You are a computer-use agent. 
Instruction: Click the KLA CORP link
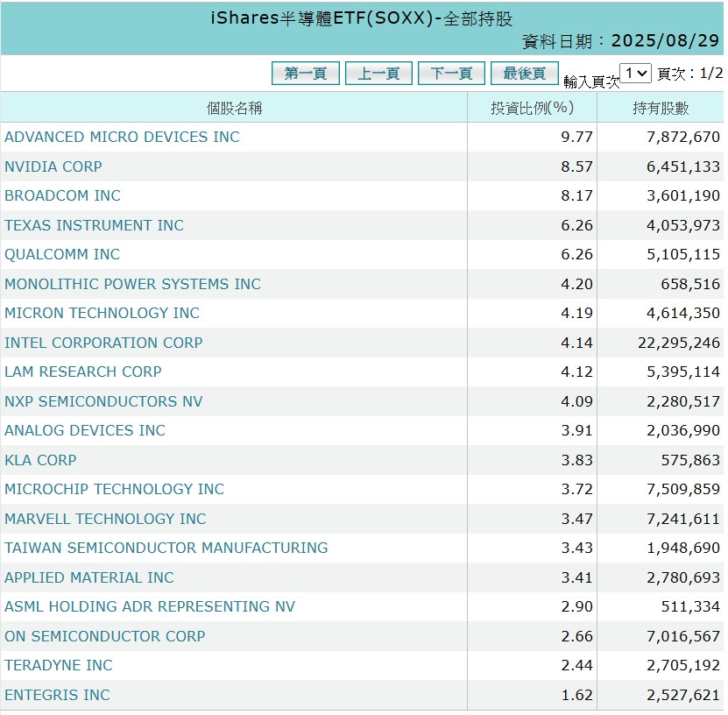coord(40,460)
